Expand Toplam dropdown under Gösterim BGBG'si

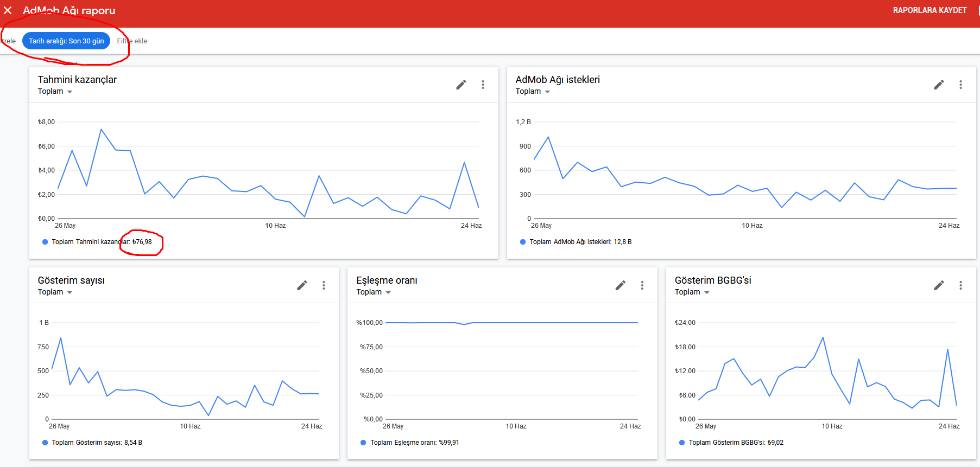[x=692, y=292]
